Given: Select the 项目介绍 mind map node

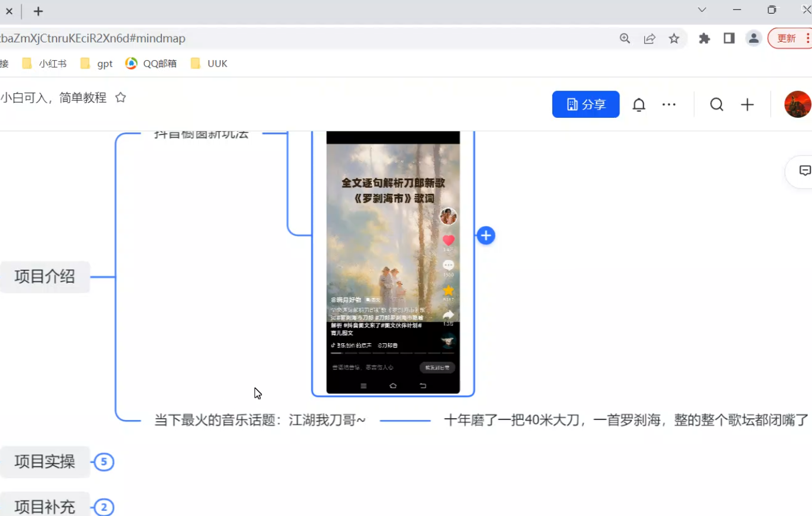Looking at the screenshot, I should (45, 277).
